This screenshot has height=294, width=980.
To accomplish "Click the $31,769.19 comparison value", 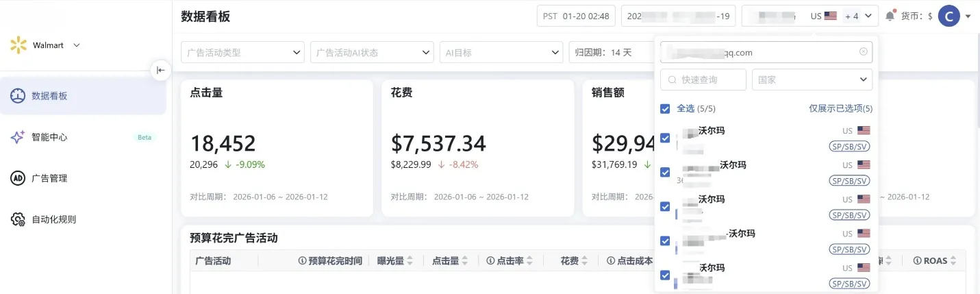I will (x=614, y=164).
